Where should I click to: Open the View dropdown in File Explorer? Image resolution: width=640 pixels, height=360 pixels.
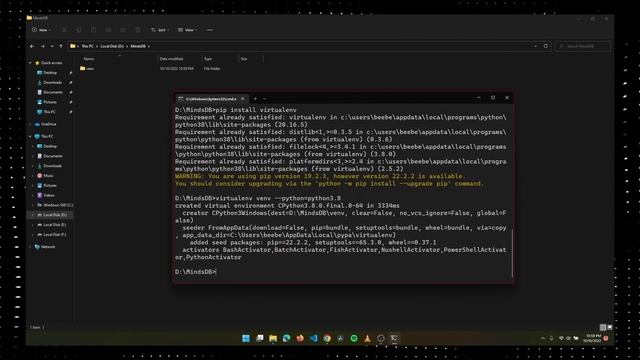coord(187,30)
